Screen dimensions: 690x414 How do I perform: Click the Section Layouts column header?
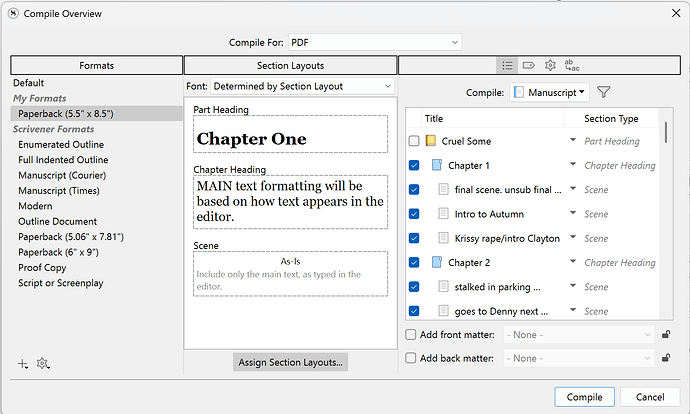pyautogui.click(x=290, y=65)
